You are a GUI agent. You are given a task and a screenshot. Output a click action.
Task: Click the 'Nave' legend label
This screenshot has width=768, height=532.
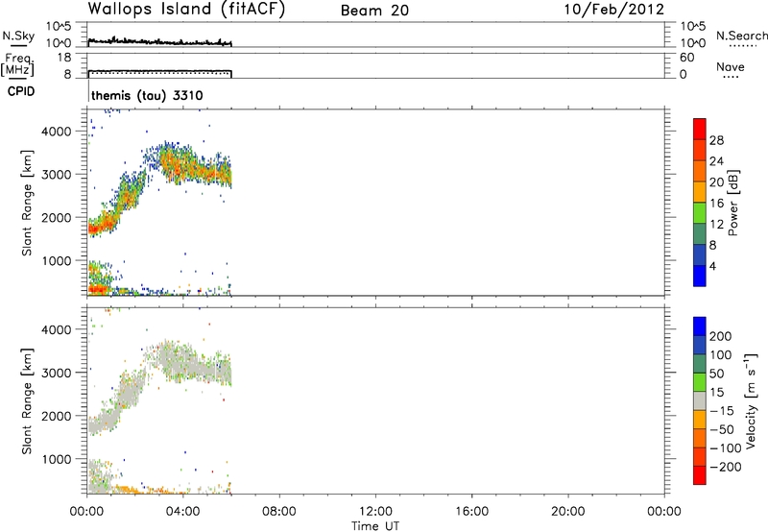(x=731, y=66)
